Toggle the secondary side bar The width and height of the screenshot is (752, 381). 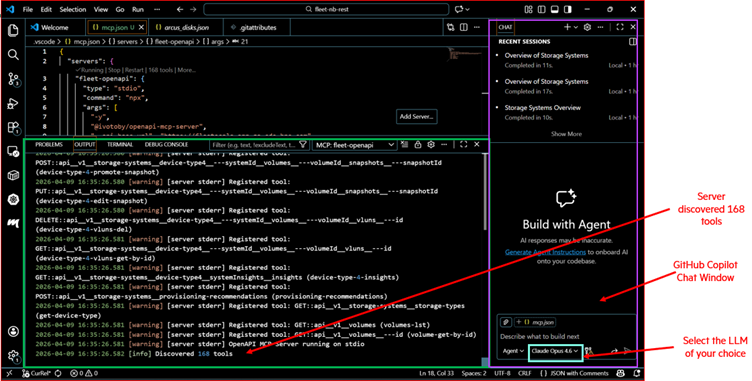click(x=568, y=9)
